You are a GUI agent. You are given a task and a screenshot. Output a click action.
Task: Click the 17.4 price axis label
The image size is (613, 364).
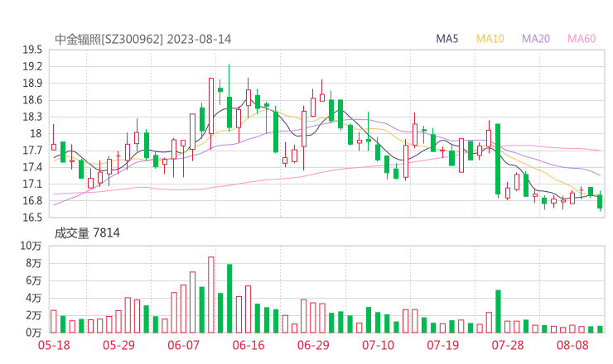pyautogui.click(x=32, y=167)
